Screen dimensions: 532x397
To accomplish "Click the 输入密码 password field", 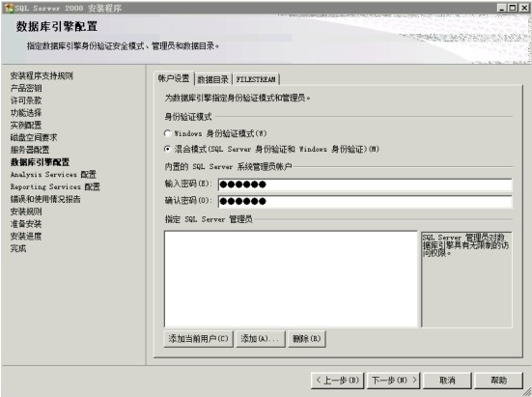I will [365, 184].
